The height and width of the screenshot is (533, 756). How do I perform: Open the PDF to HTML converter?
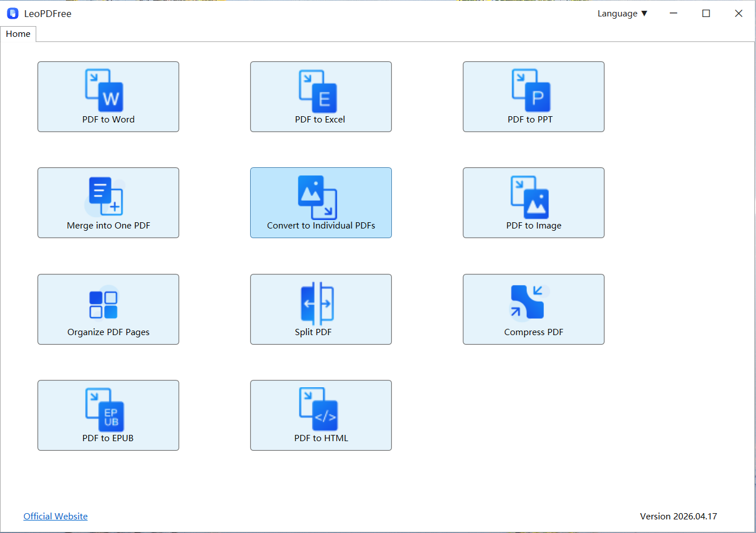tap(321, 416)
